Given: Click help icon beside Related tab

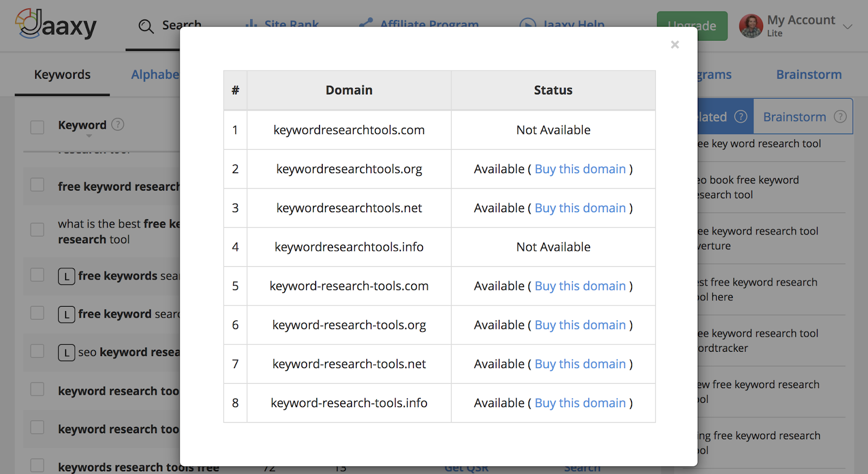Looking at the screenshot, I should [x=741, y=117].
